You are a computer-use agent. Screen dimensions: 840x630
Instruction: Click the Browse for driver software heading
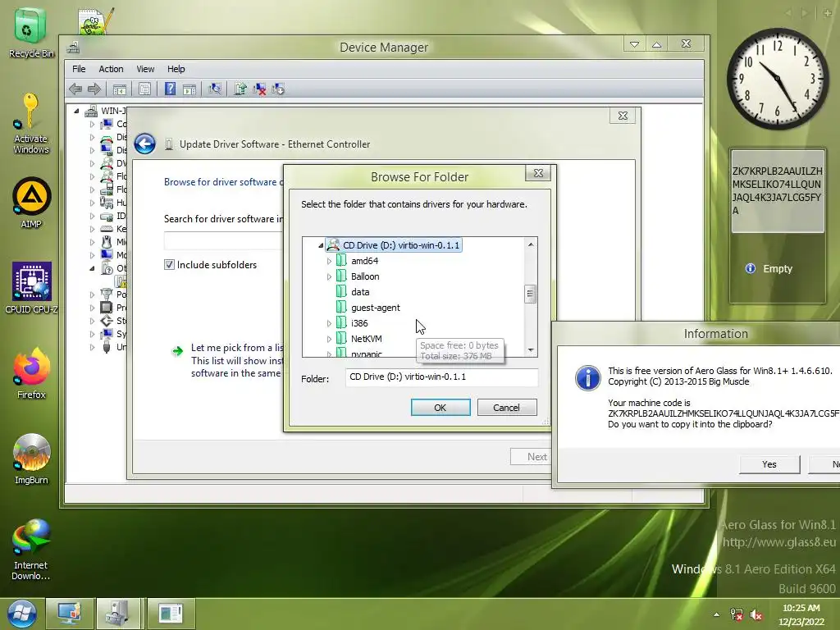[x=223, y=181]
